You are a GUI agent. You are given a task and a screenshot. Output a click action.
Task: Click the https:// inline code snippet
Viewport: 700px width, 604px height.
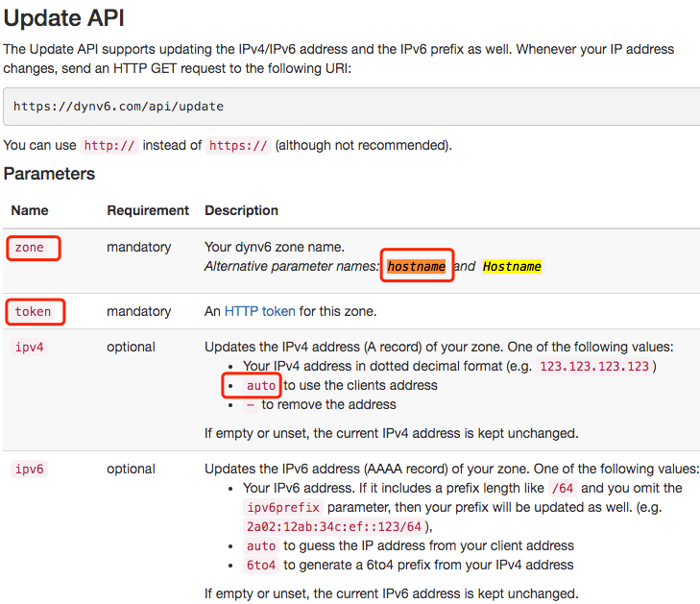239,146
